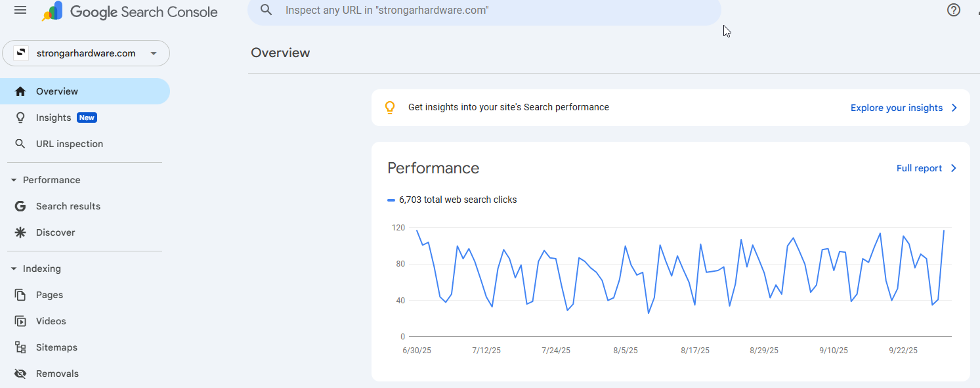Open the Videos indexing report

pos(51,321)
